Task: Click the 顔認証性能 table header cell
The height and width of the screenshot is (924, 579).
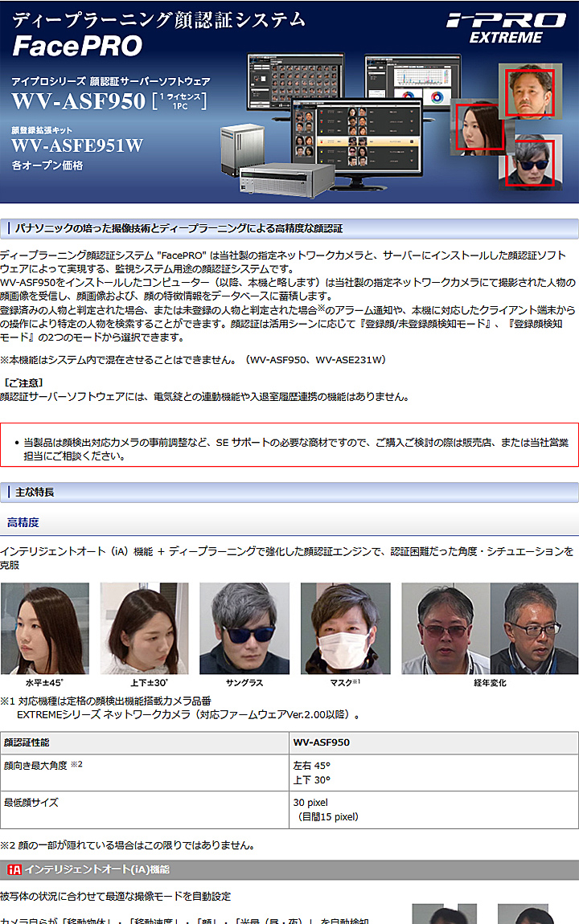Action: click(x=145, y=742)
